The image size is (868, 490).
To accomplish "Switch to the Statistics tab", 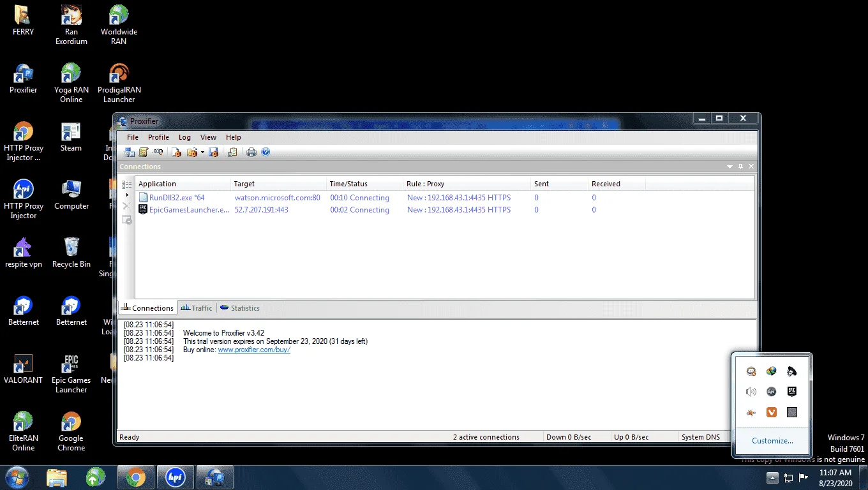I will pos(240,308).
